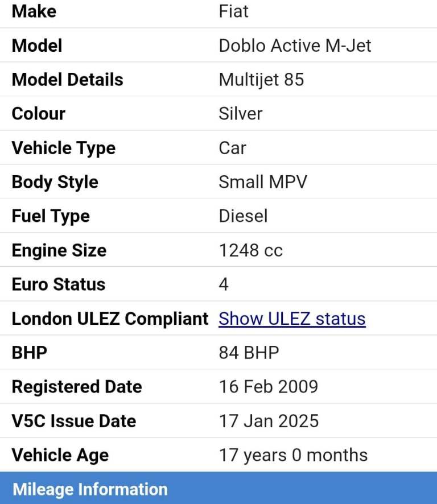
Task: Click the Fiat make value
Action: point(234,11)
